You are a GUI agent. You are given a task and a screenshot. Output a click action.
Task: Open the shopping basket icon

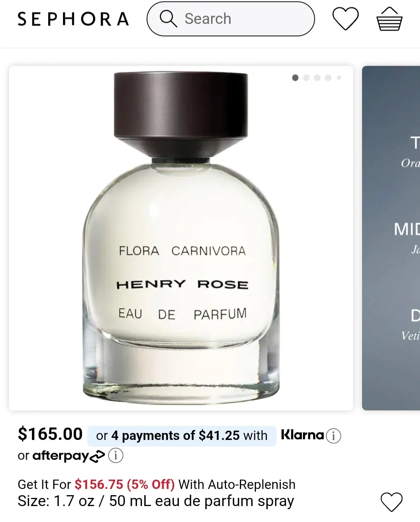coord(389,19)
